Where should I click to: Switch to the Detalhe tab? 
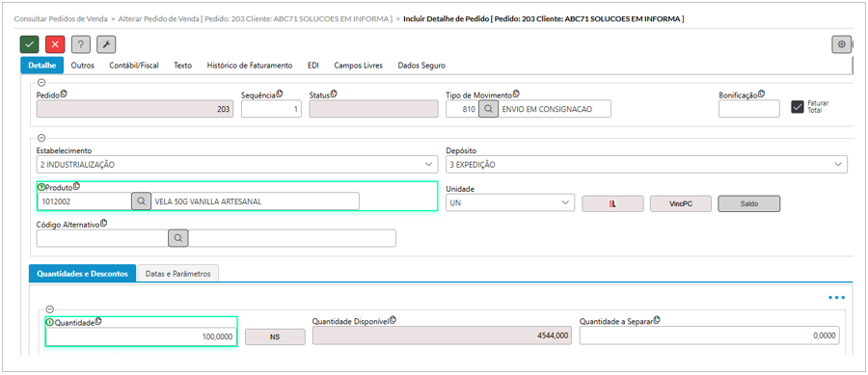tap(42, 66)
